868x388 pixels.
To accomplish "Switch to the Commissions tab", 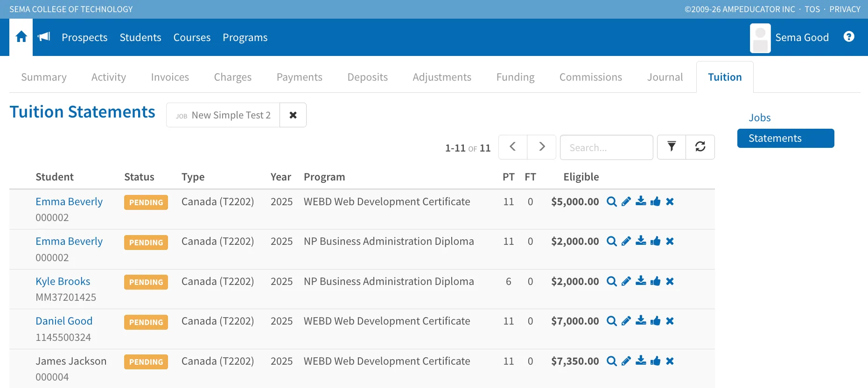I will pyautogui.click(x=591, y=77).
